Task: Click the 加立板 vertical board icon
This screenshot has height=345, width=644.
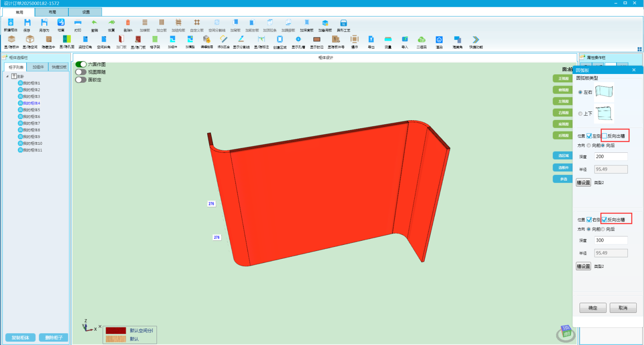Action: (x=161, y=23)
